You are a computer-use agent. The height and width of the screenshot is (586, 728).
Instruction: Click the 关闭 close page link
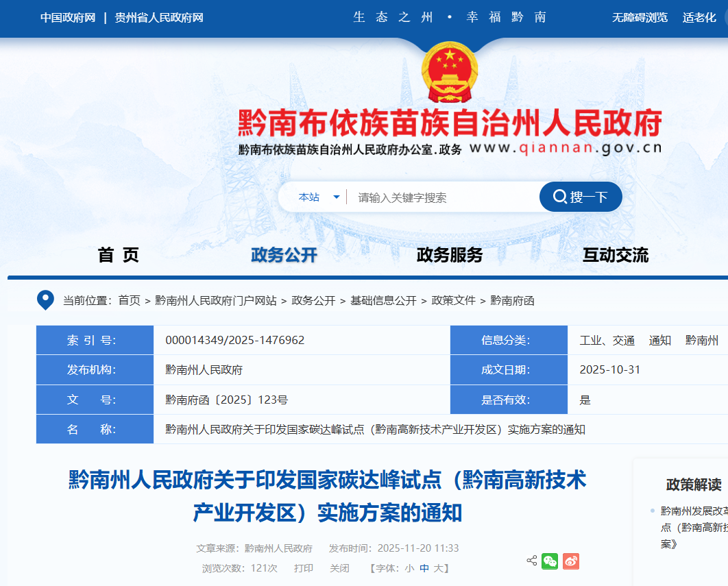339,568
